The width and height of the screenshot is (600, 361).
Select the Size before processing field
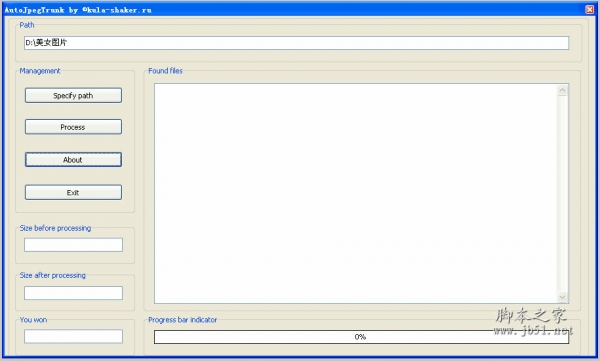tap(73, 245)
